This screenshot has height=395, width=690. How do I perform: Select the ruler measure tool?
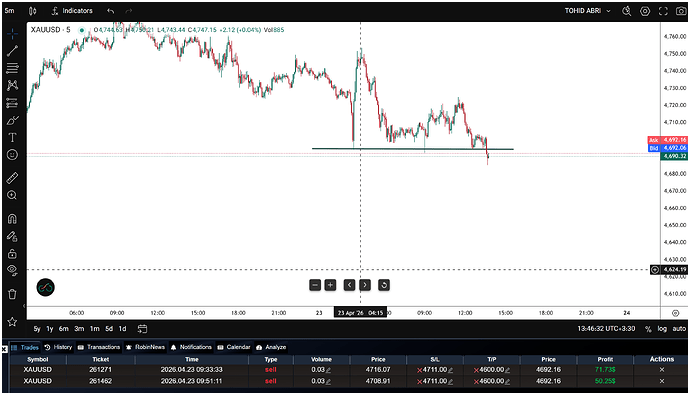[x=12, y=178]
